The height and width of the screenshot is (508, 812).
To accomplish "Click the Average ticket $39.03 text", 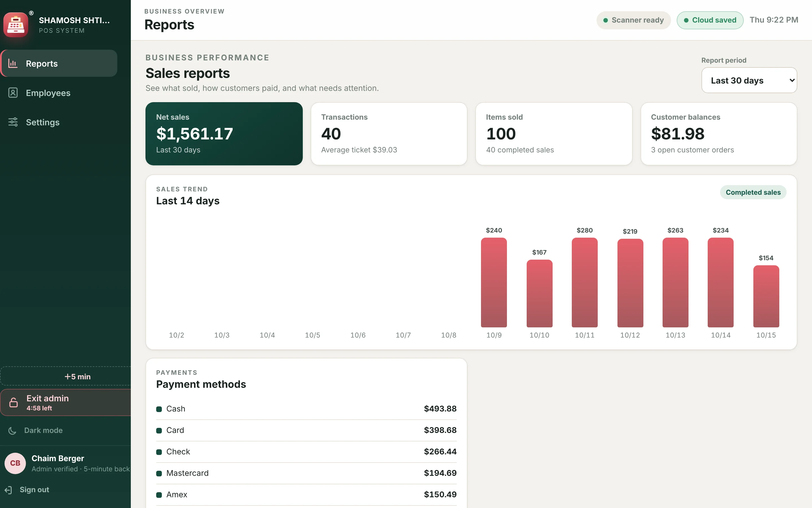I will coord(359,150).
